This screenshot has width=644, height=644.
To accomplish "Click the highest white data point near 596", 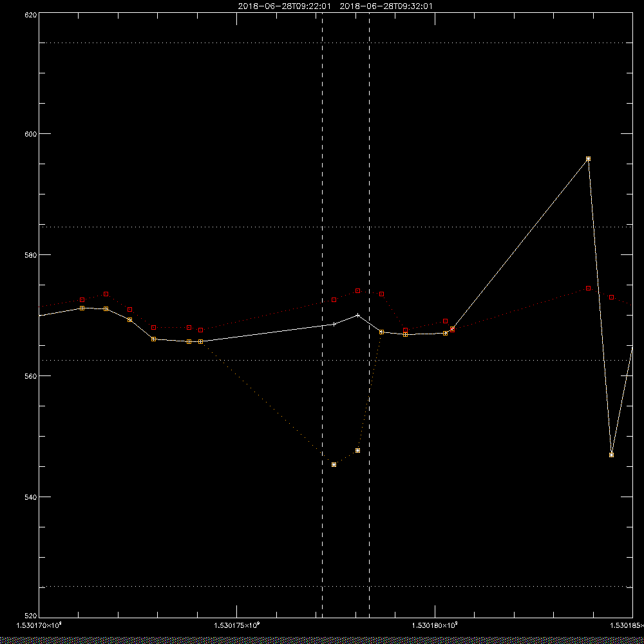I will (x=588, y=159).
